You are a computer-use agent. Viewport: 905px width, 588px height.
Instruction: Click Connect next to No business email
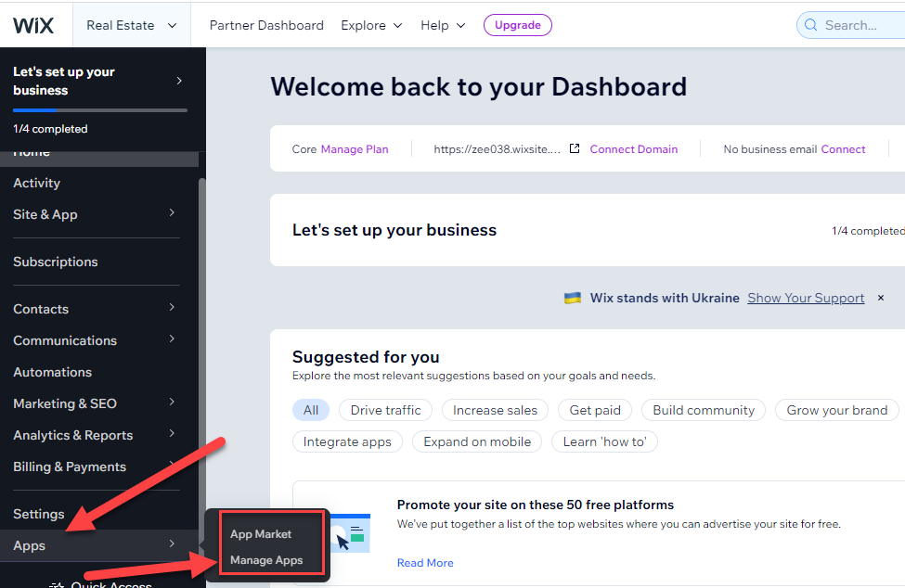(x=843, y=149)
